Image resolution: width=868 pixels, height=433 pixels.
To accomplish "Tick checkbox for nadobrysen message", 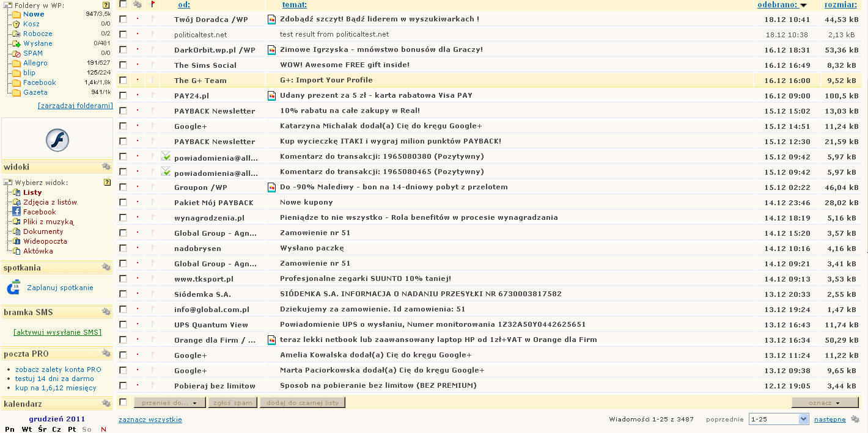I will point(123,248).
